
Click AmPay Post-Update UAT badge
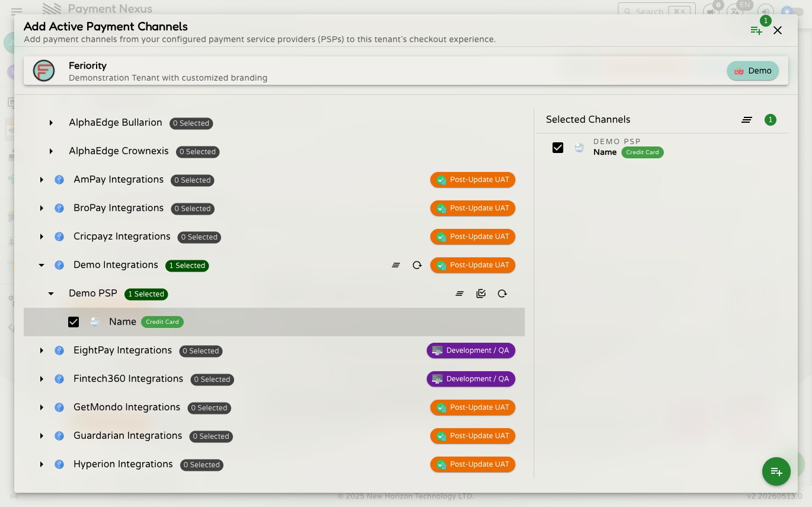point(473,180)
